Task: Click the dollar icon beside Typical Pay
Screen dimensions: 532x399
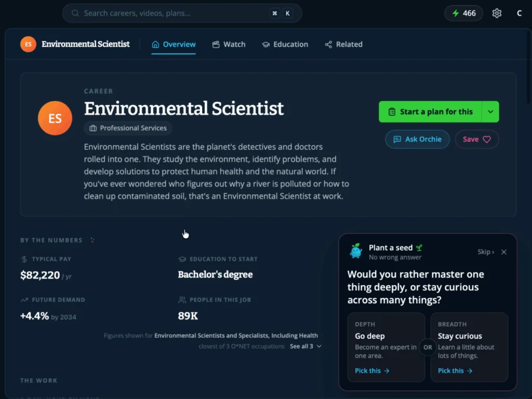Action: [x=24, y=259]
